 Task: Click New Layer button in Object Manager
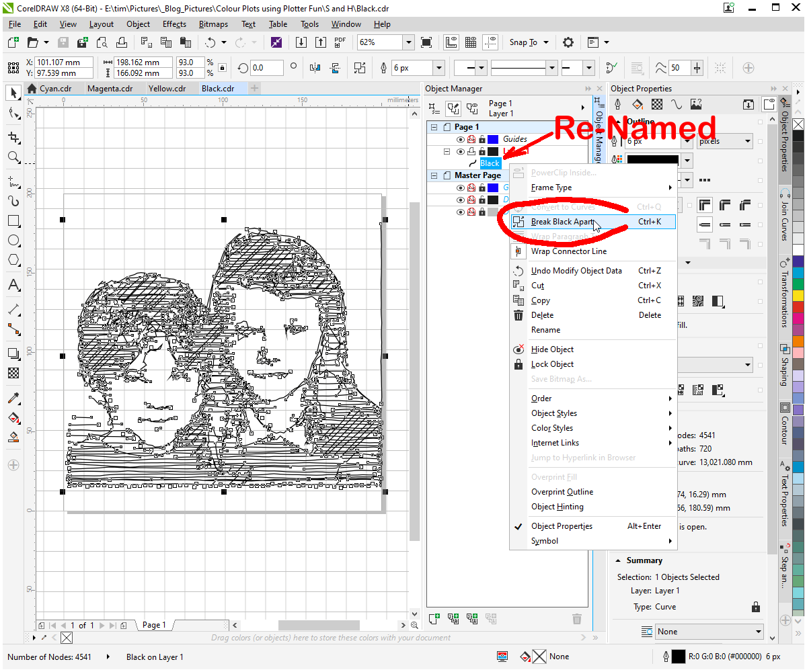click(x=434, y=618)
